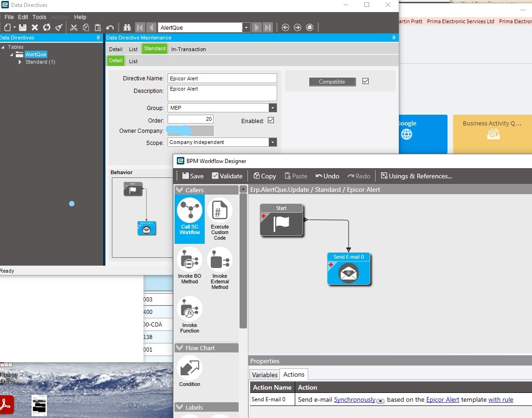The height and width of the screenshot is (418, 532).
Task: Click the floppy disk Save icon in Data Directives toolbar
Action: click(x=23, y=27)
